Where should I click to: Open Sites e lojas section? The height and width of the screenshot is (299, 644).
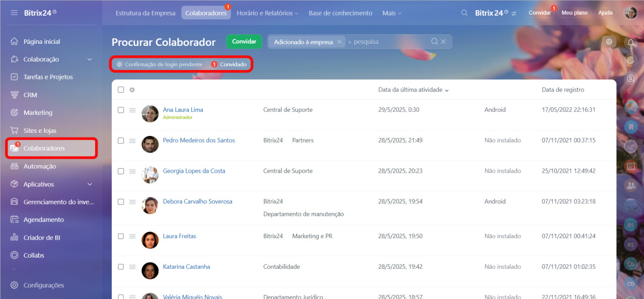(40, 130)
